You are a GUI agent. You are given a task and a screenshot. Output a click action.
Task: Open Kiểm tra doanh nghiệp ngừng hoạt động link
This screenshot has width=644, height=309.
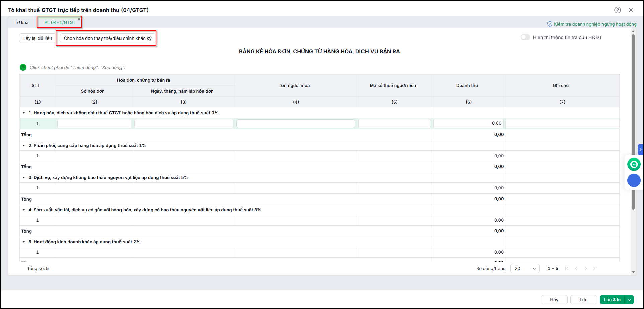click(595, 24)
